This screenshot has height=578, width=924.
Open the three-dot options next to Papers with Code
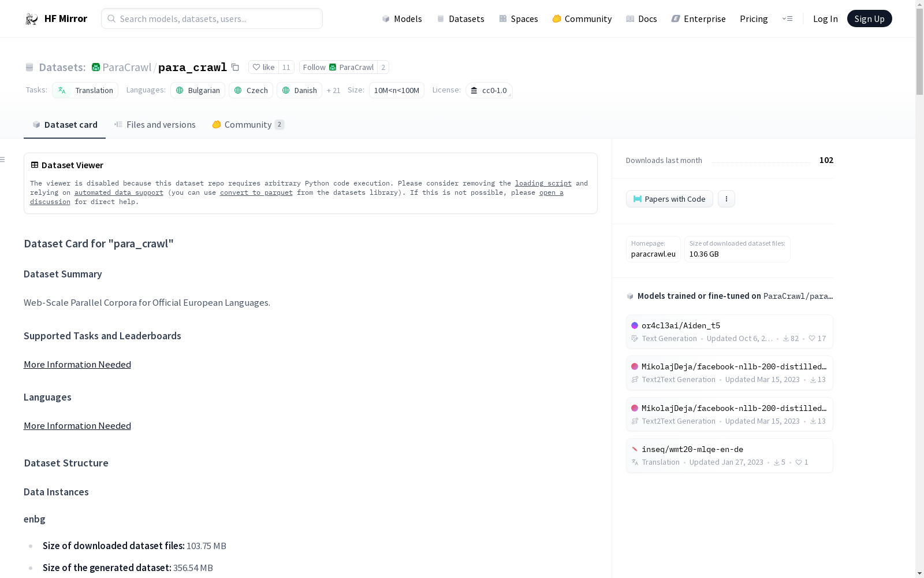[x=726, y=199]
